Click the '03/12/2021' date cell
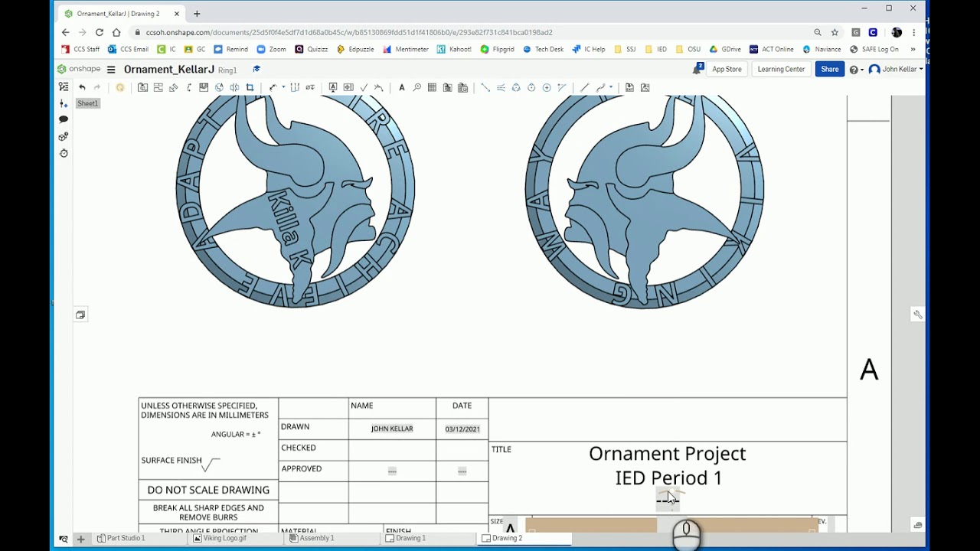 click(462, 429)
